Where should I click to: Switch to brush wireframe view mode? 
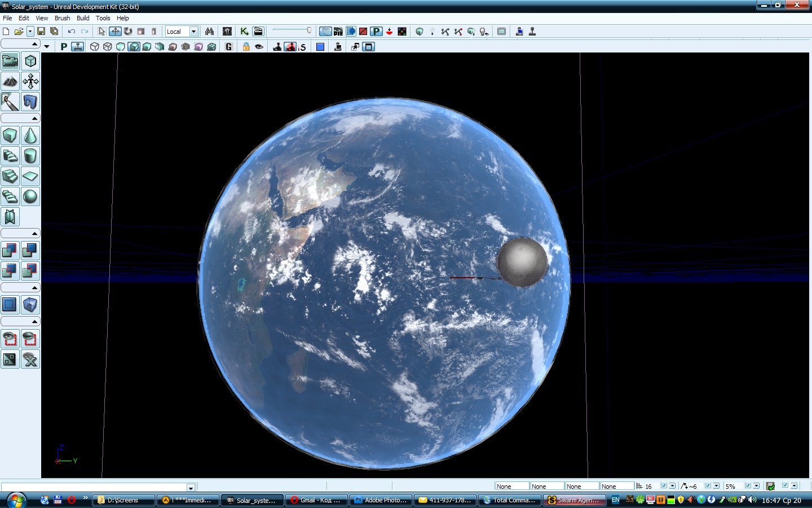tap(95, 47)
